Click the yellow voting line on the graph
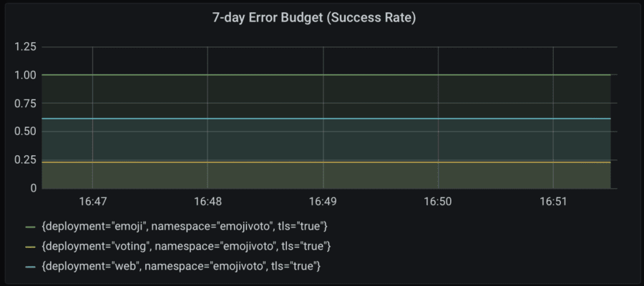 click(326, 162)
